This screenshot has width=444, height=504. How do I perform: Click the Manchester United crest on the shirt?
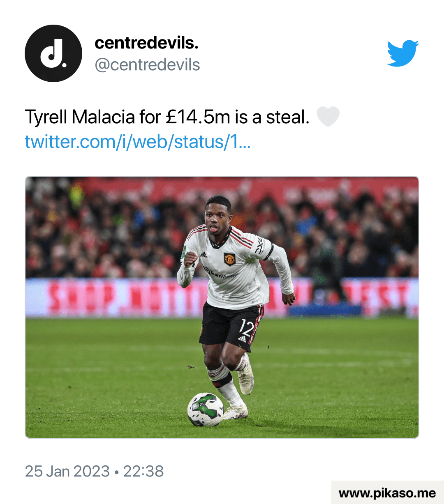(x=229, y=259)
